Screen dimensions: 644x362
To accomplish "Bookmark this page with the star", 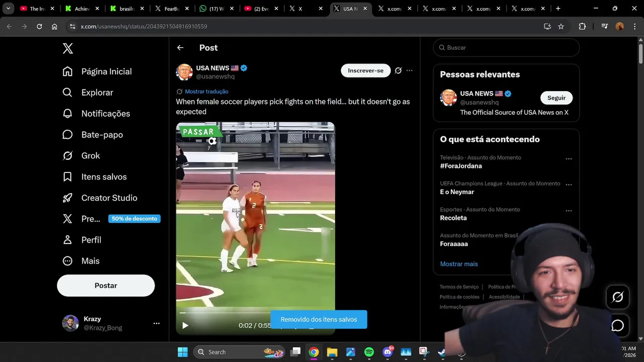I will 561,26.
